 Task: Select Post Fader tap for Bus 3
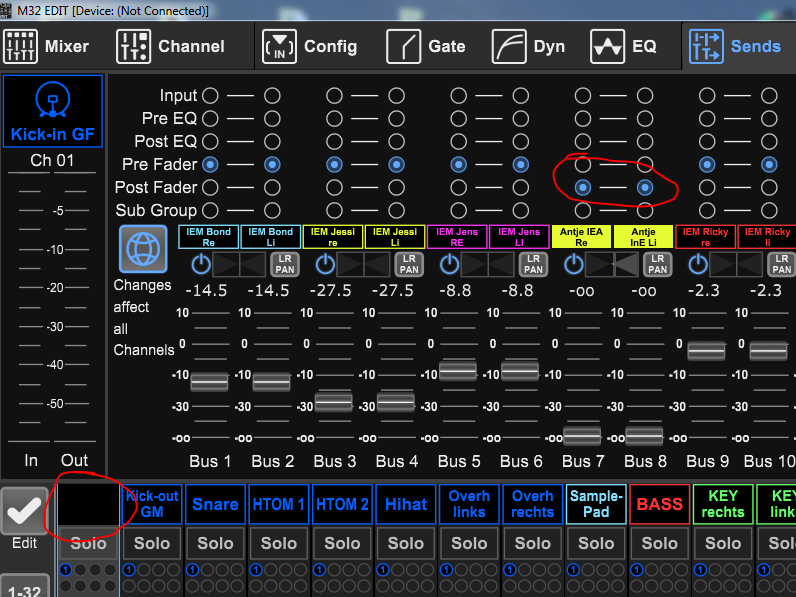click(334, 187)
